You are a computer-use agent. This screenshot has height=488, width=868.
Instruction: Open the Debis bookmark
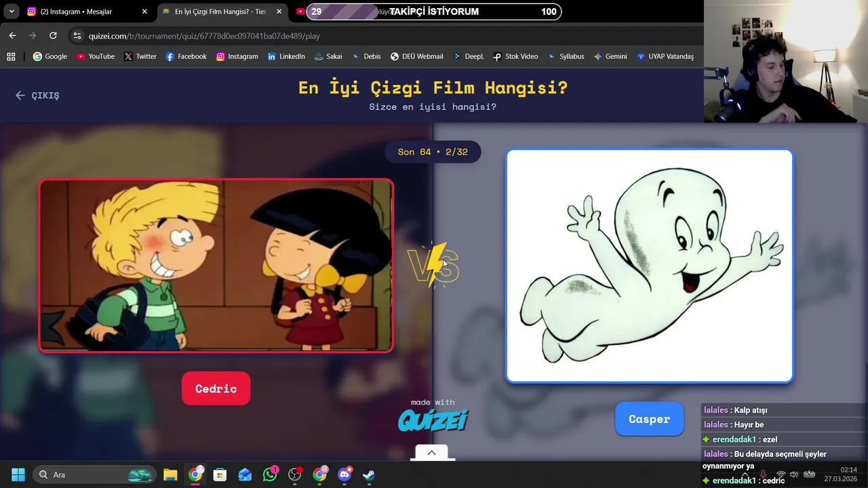366,56
